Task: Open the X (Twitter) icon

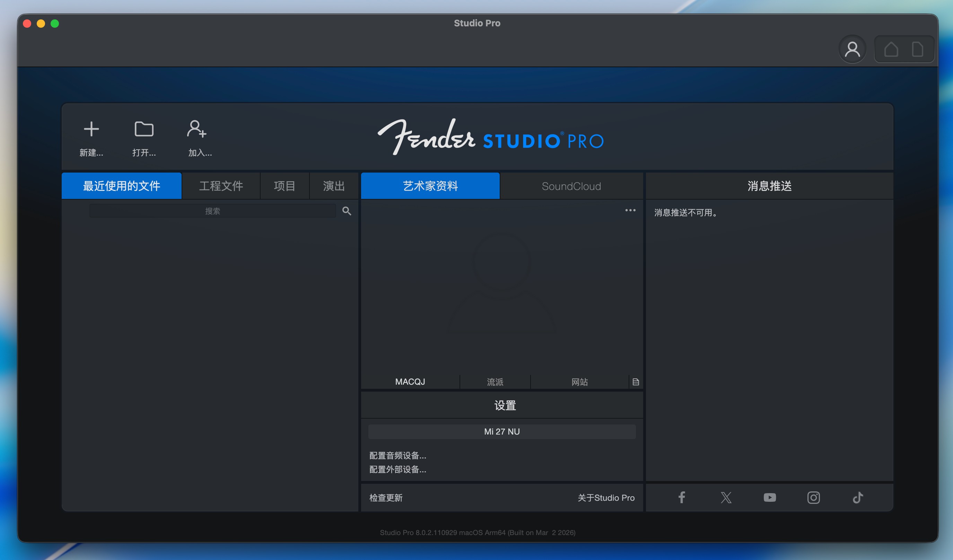Action: click(726, 497)
